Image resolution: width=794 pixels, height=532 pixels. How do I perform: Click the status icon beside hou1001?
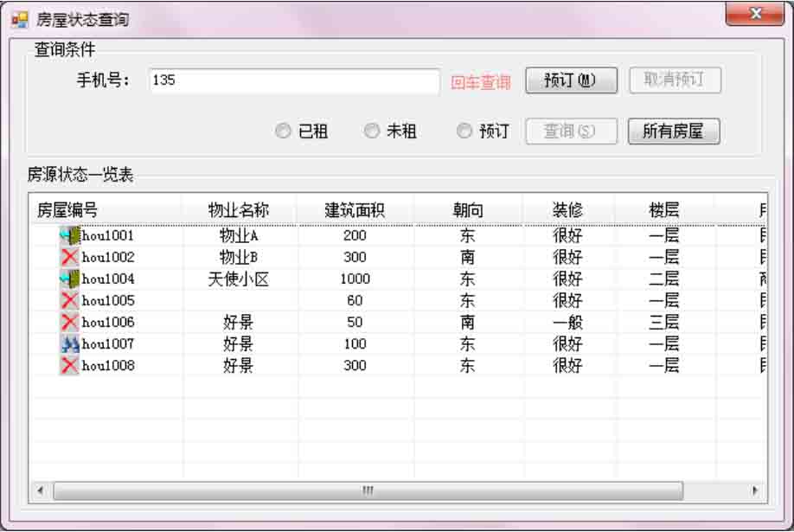coord(69,235)
